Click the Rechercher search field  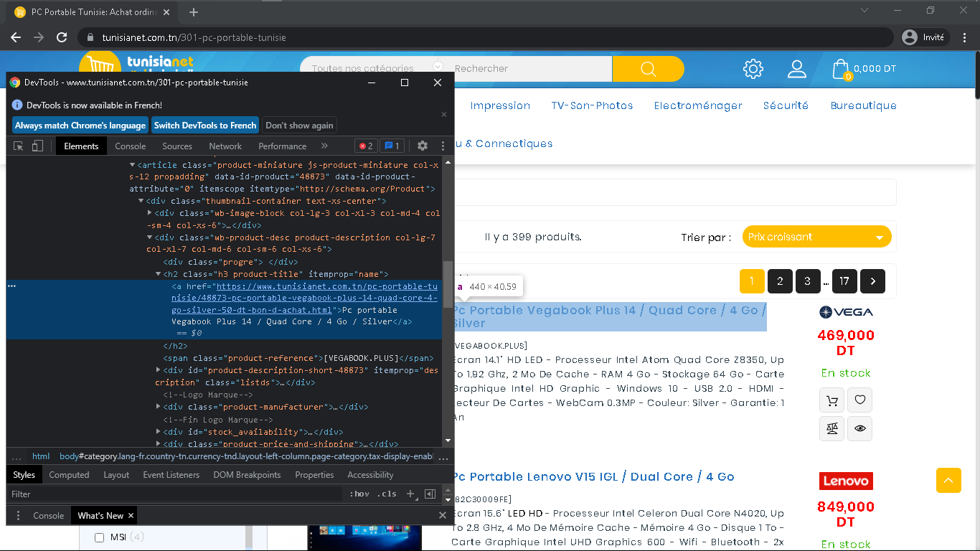[529, 68]
